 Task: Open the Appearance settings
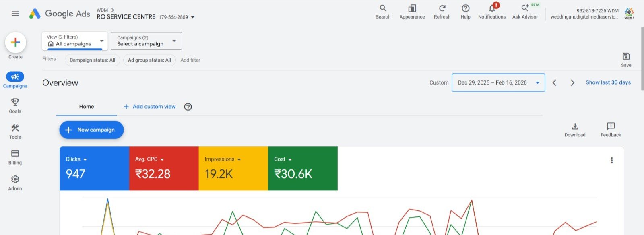(x=412, y=12)
